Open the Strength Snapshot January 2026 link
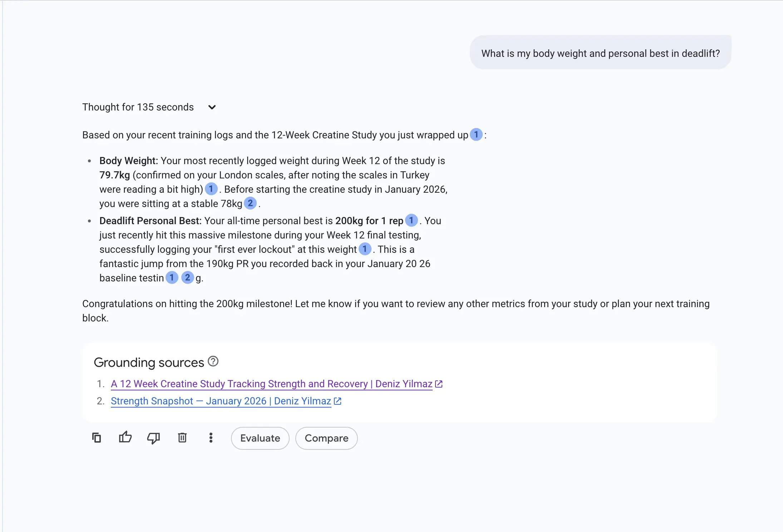 pyautogui.click(x=221, y=401)
